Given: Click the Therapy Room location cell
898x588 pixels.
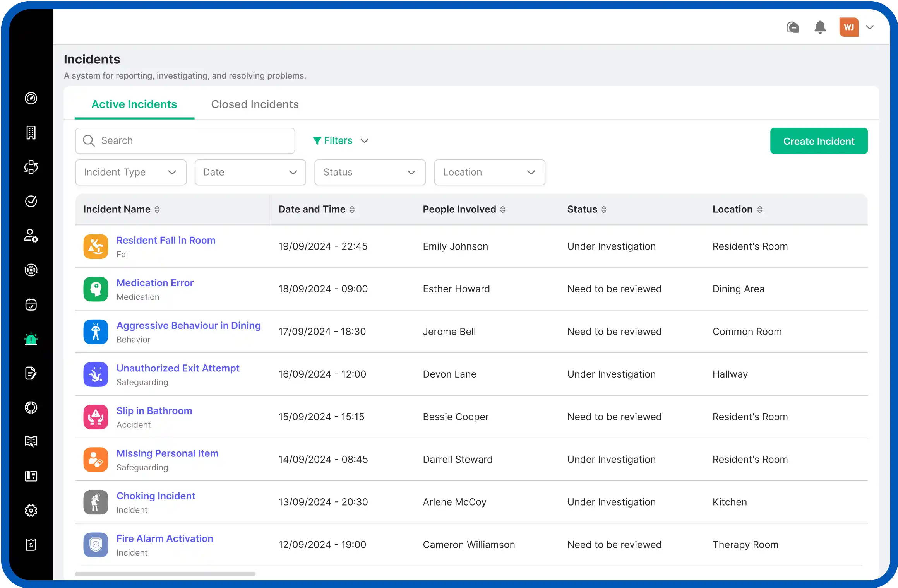Looking at the screenshot, I should point(745,545).
